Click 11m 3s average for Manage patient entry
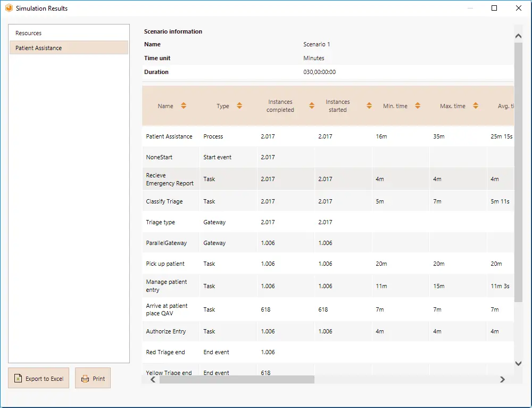The height and width of the screenshot is (408, 532). [x=500, y=286]
